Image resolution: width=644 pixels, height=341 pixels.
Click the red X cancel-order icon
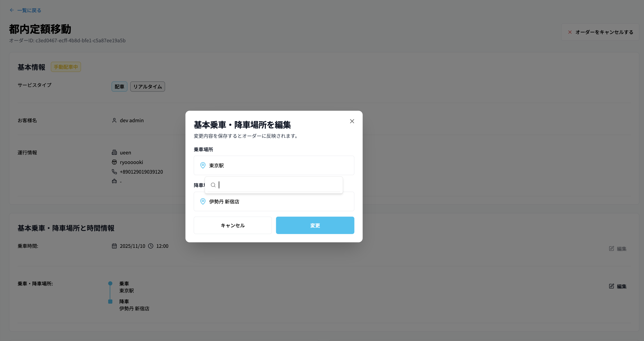pyautogui.click(x=570, y=32)
